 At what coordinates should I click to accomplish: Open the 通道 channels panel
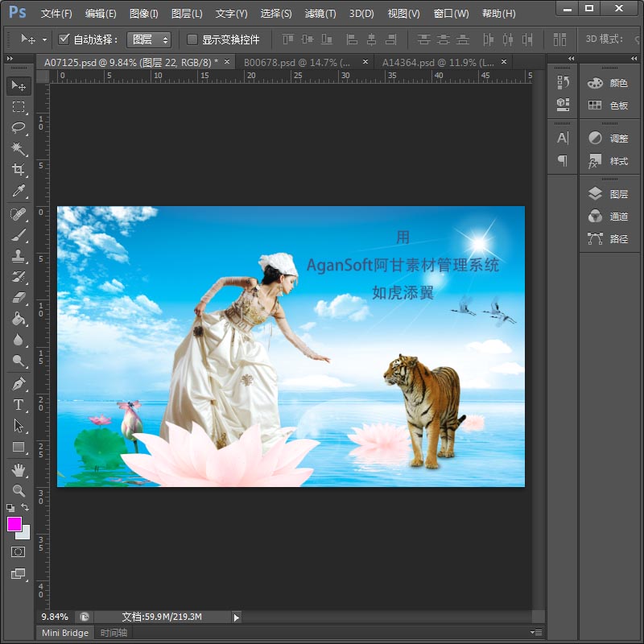click(609, 216)
